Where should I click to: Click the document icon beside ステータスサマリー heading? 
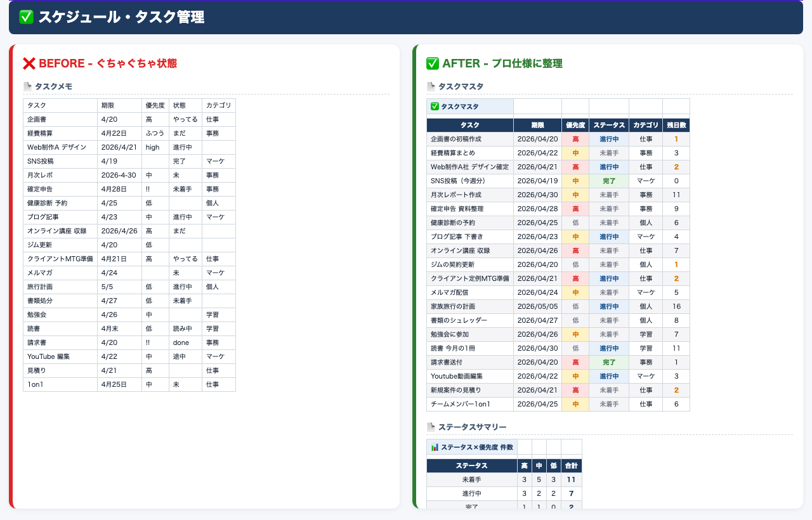pos(431,427)
